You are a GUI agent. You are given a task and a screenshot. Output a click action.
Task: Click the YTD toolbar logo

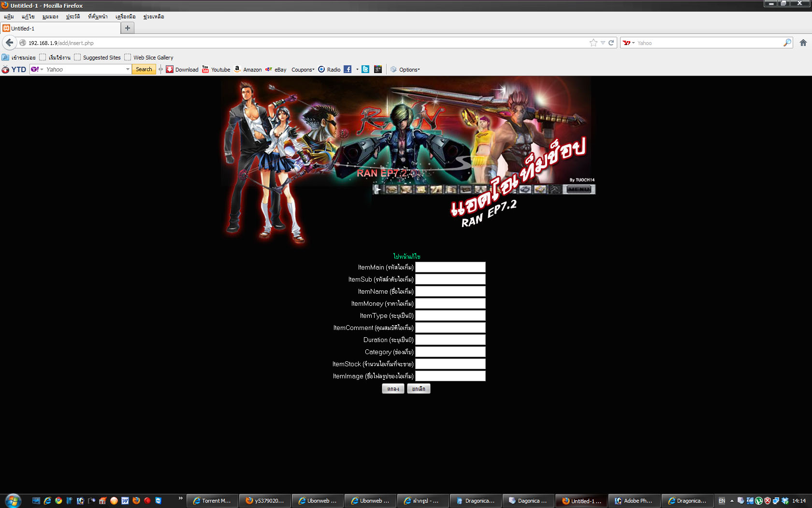[x=14, y=70]
